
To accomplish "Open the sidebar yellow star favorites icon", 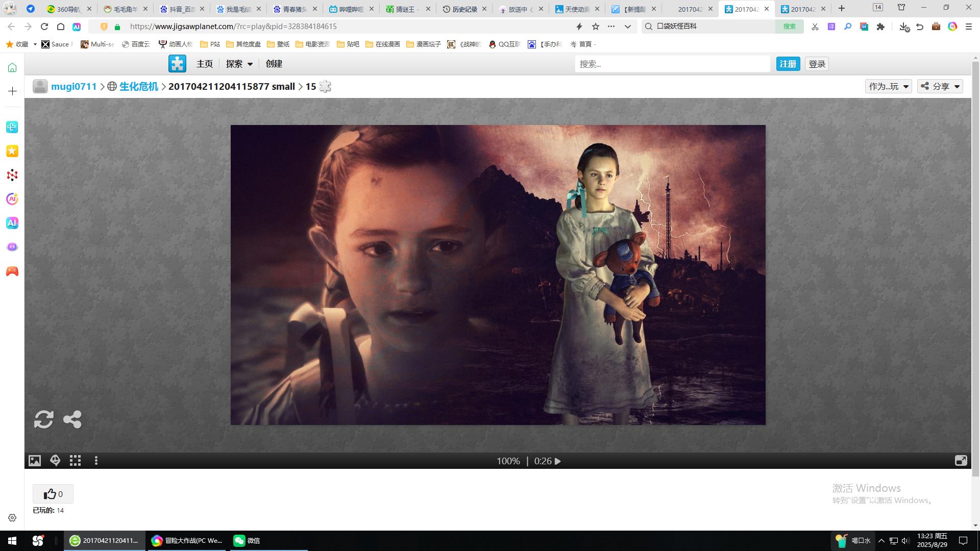I will click(12, 151).
